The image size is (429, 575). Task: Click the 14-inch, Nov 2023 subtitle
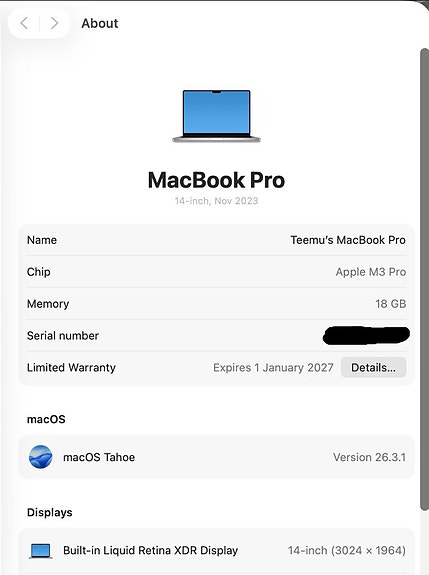[x=216, y=201]
